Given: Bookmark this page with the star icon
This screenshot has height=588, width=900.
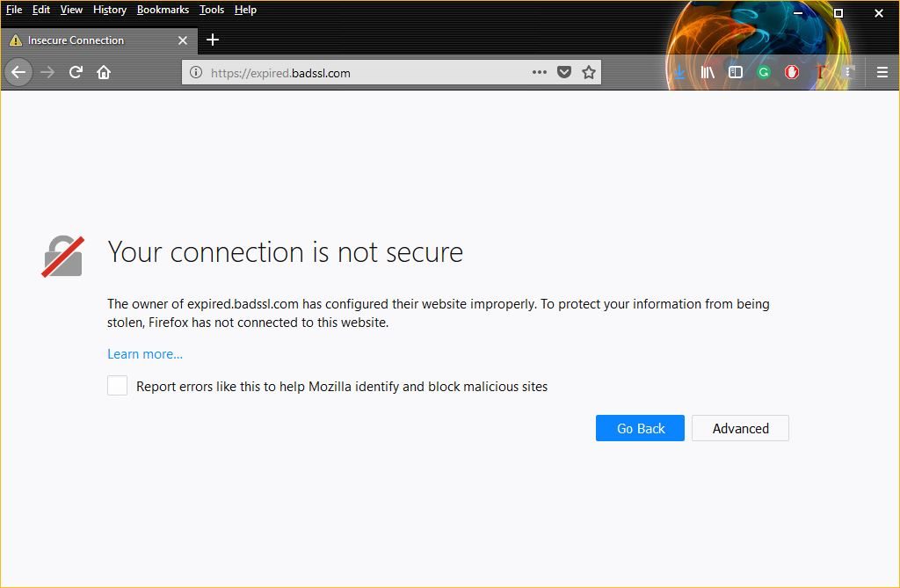Looking at the screenshot, I should point(588,72).
